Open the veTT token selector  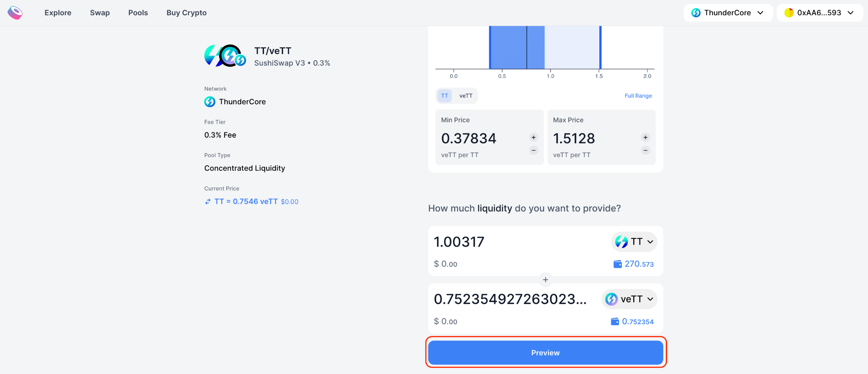coord(629,299)
